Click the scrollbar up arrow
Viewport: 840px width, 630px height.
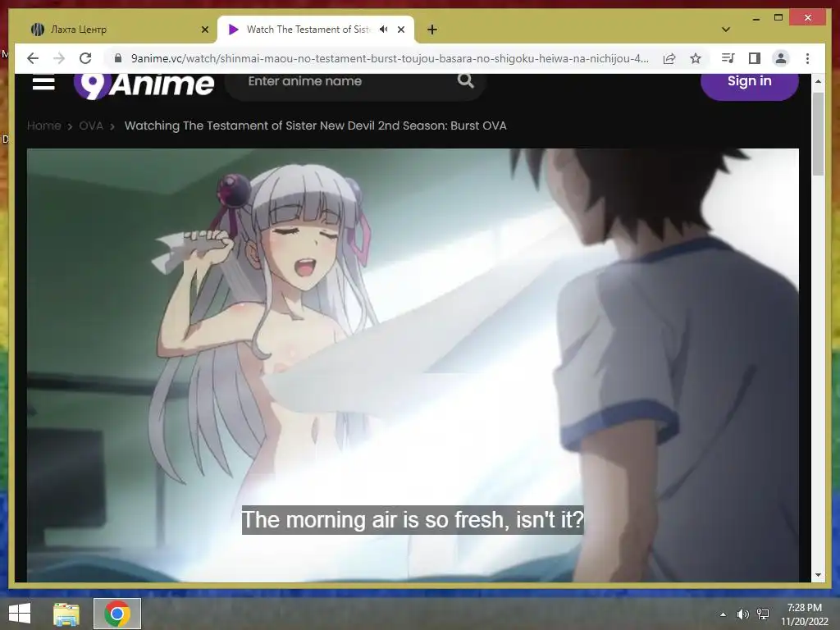pos(818,81)
